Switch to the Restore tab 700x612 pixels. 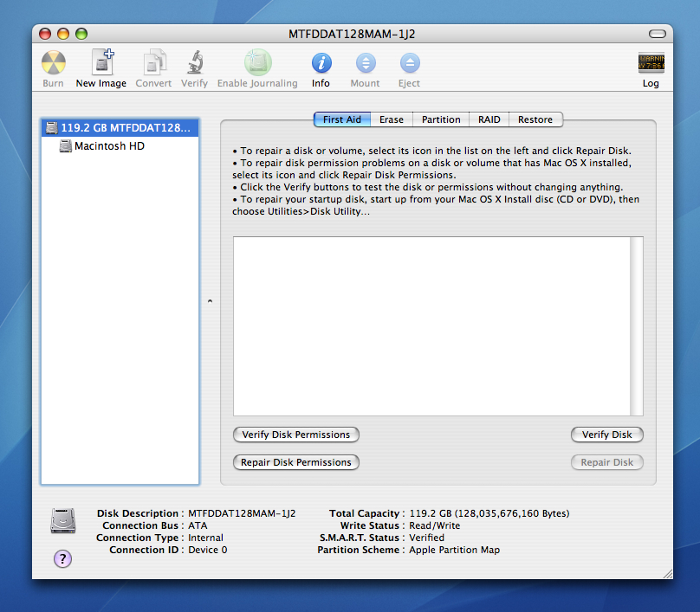535,119
